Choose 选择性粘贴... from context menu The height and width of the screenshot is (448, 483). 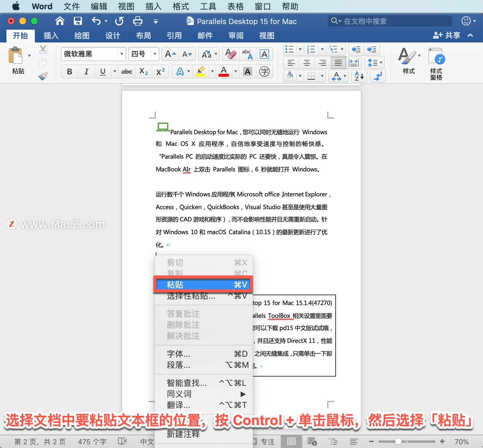click(203, 296)
